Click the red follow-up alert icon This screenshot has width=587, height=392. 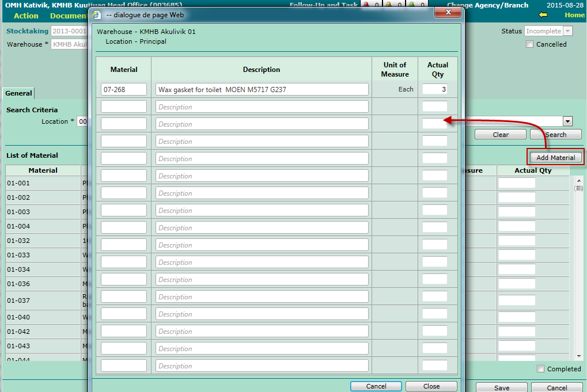[x=366, y=5]
